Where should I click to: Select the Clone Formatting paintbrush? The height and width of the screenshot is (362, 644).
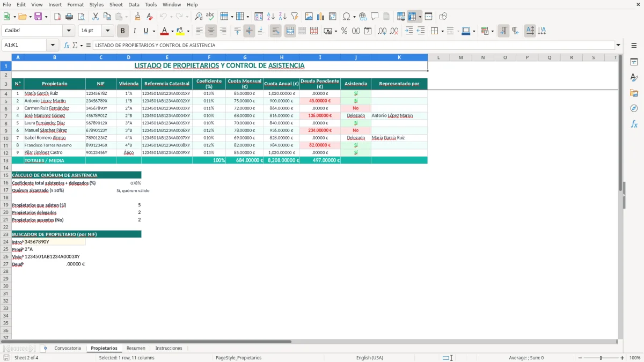(138, 17)
